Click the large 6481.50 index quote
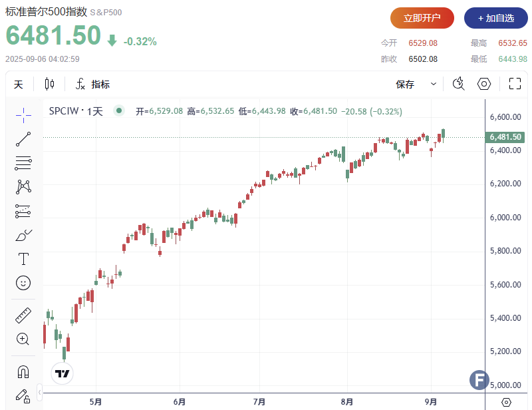Viewport: 532px width, 410px height. [53, 35]
